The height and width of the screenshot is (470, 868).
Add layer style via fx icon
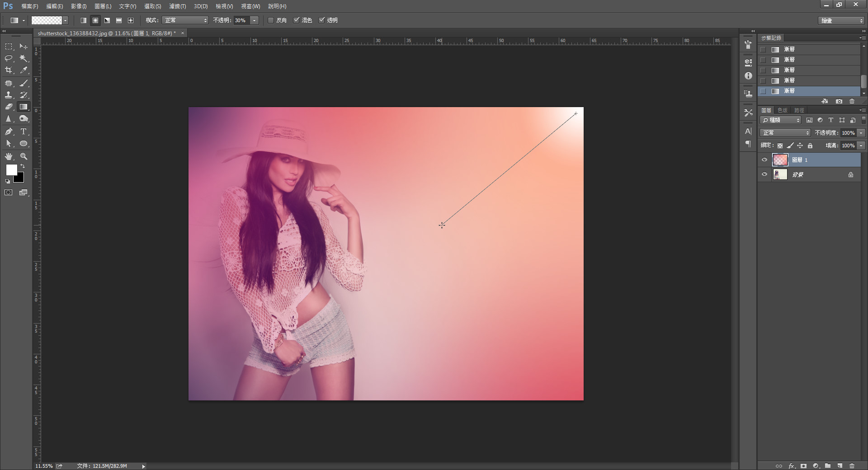[792, 465]
